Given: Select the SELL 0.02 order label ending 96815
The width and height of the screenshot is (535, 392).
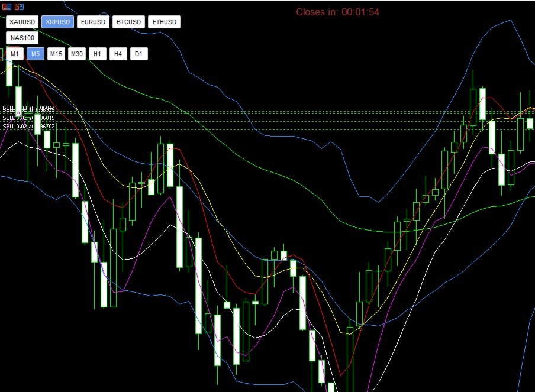Looking at the screenshot, I should pyautogui.click(x=28, y=118).
